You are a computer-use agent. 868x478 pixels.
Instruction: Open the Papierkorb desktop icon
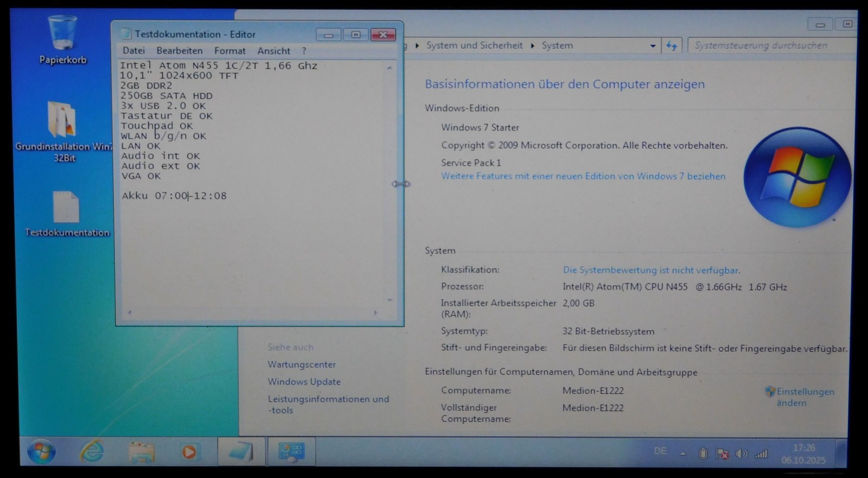tap(63, 39)
